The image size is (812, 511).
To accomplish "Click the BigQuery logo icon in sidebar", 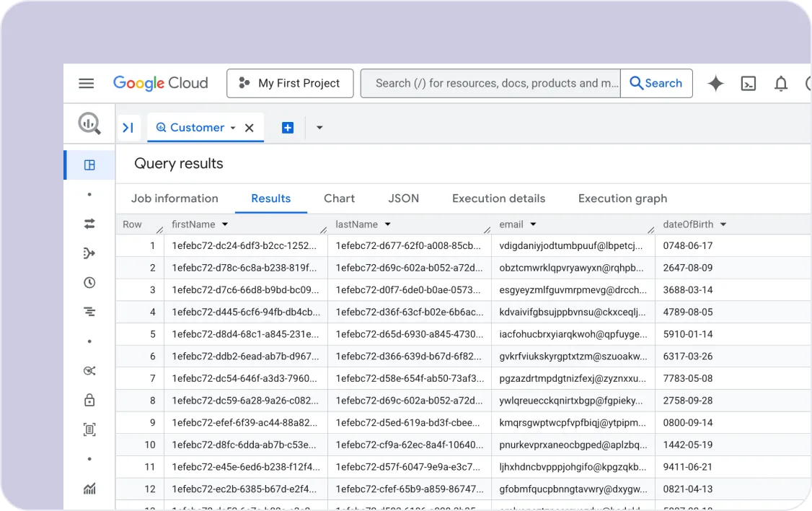I will [89, 124].
